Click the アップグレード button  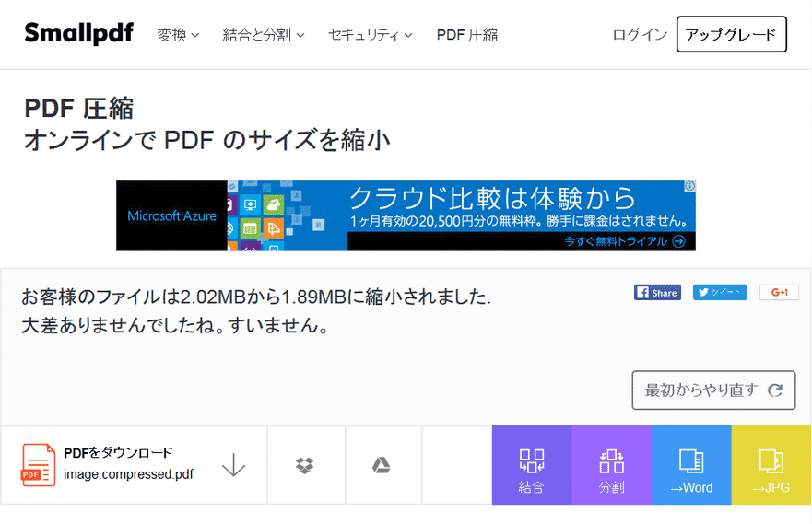[x=731, y=34]
